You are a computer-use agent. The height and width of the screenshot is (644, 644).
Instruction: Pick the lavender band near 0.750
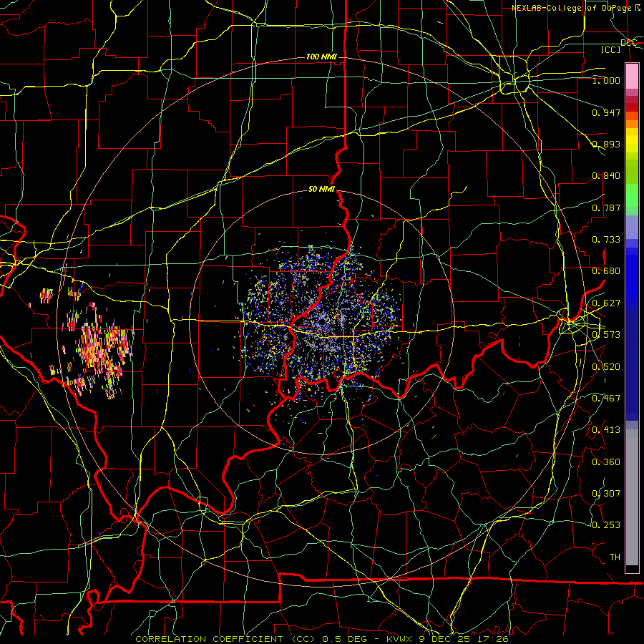coord(632,227)
